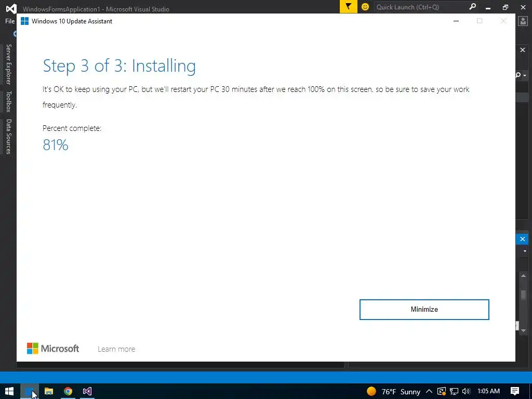The width and height of the screenshot is (532, 399).
Task: Click the Quick Launch magnifier icon
Action: [x=472, y=7]
